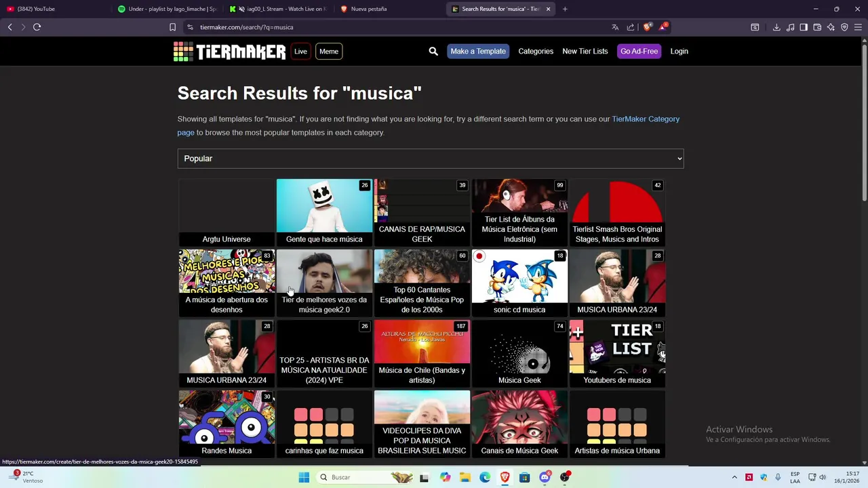
Task: Open the Gente que hace música template
Action: click(324, 212)
